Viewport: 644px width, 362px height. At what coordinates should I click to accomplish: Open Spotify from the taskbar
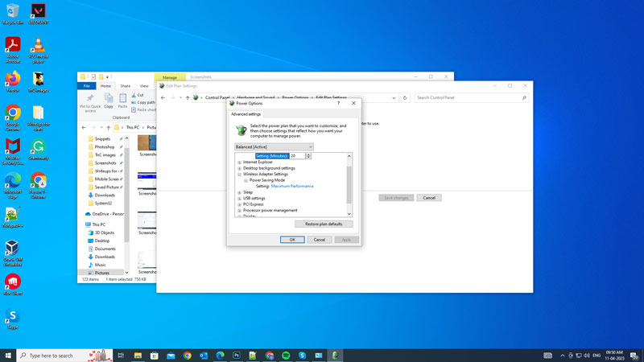pyautogui.click(x=286, y=356)
